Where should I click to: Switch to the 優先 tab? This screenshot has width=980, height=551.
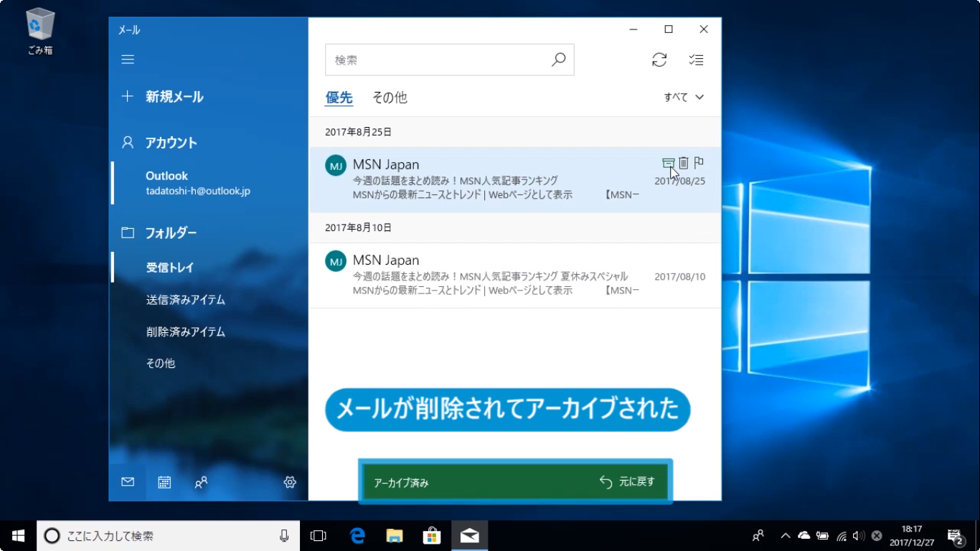339,98
